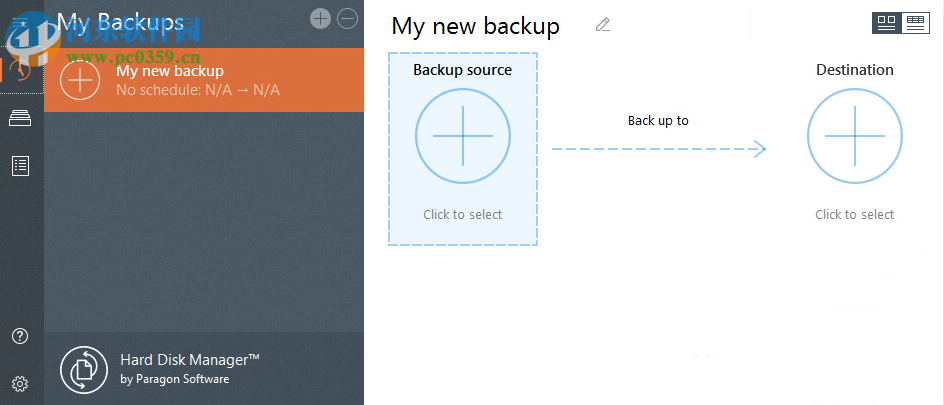Click 'Click to select' under Destination

point(854,215)
